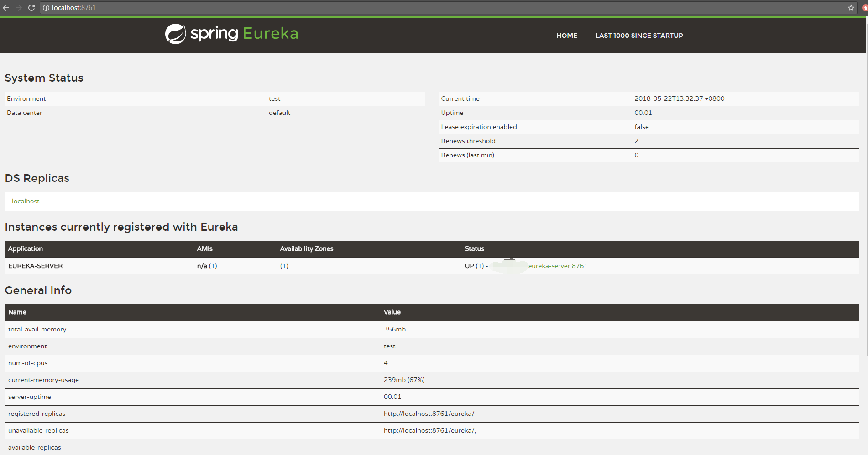
Task: Click the spring Eureka title text
Action: [x=244, y=34]
